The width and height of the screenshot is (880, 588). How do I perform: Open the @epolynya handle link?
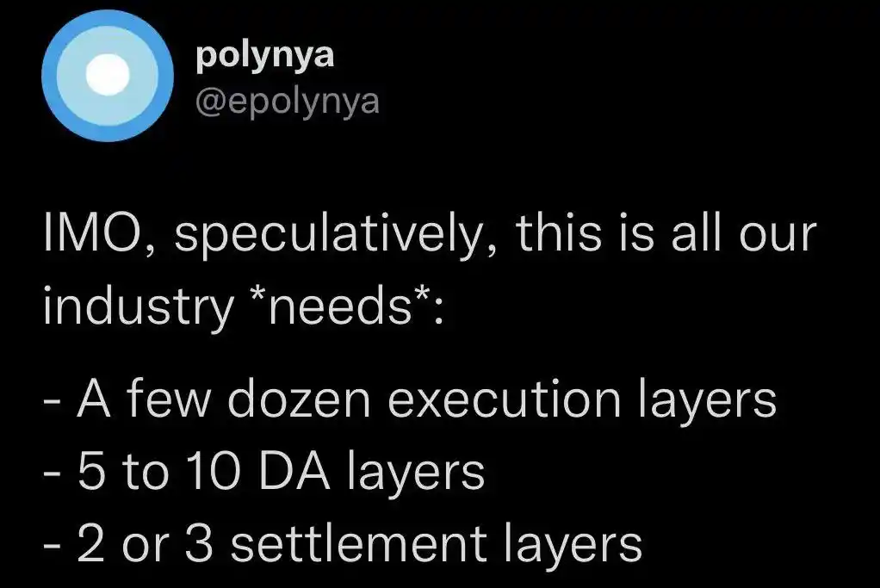[288, 102]
